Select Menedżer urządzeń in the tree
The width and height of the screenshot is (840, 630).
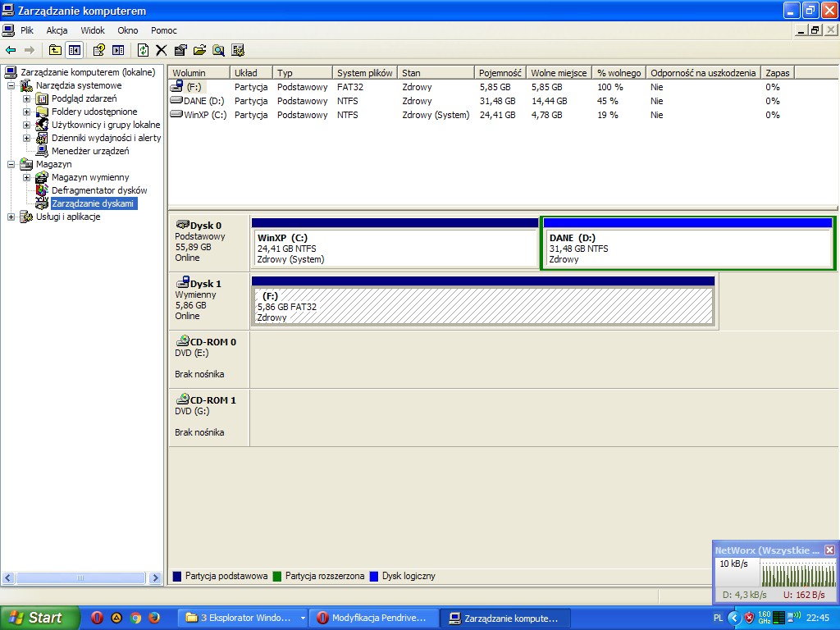pos(89,151)
